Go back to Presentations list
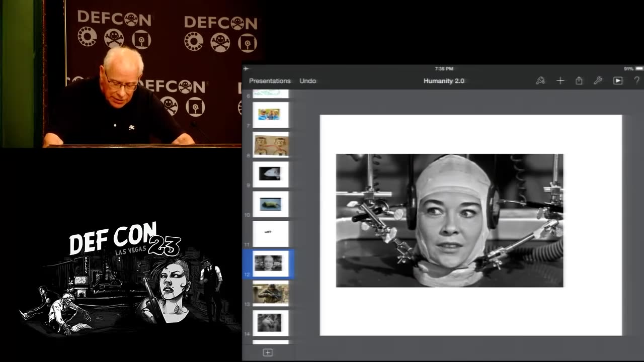644x362 pixels. point(270,81)
